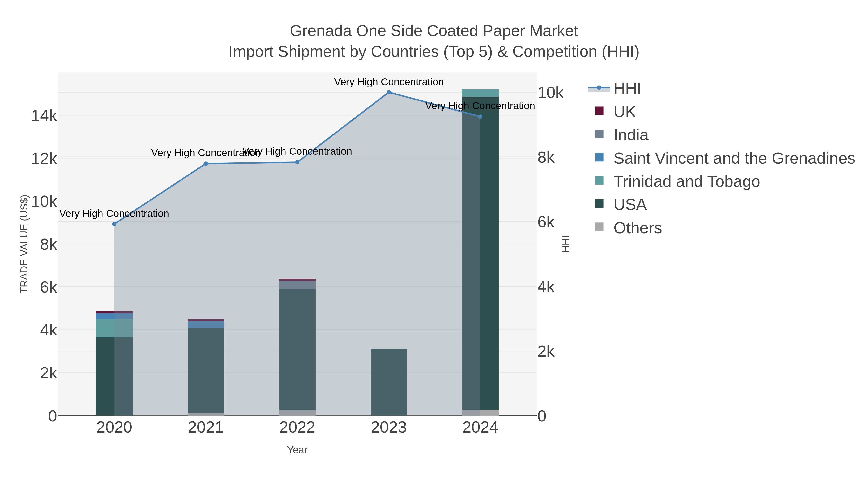This screenshot has width=868, height=488.
Task: Click the Saint Vincent blue swatch
Action: tap(599, 157)
